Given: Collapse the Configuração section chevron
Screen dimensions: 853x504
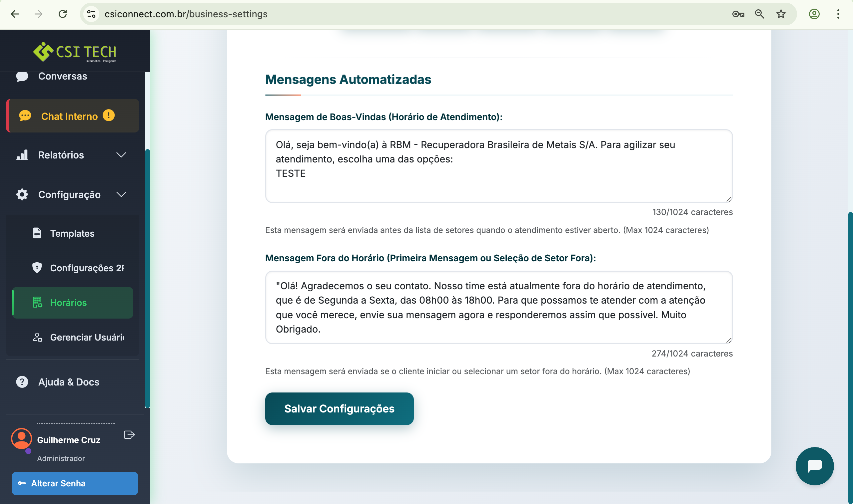Looking at the screenshot, I should 121,194.
